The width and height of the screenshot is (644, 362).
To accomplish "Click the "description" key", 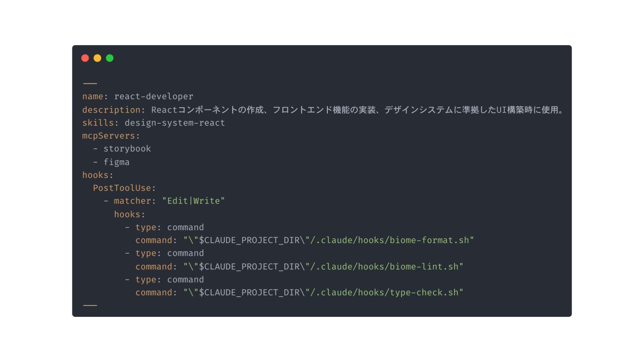I will [111, 110].
